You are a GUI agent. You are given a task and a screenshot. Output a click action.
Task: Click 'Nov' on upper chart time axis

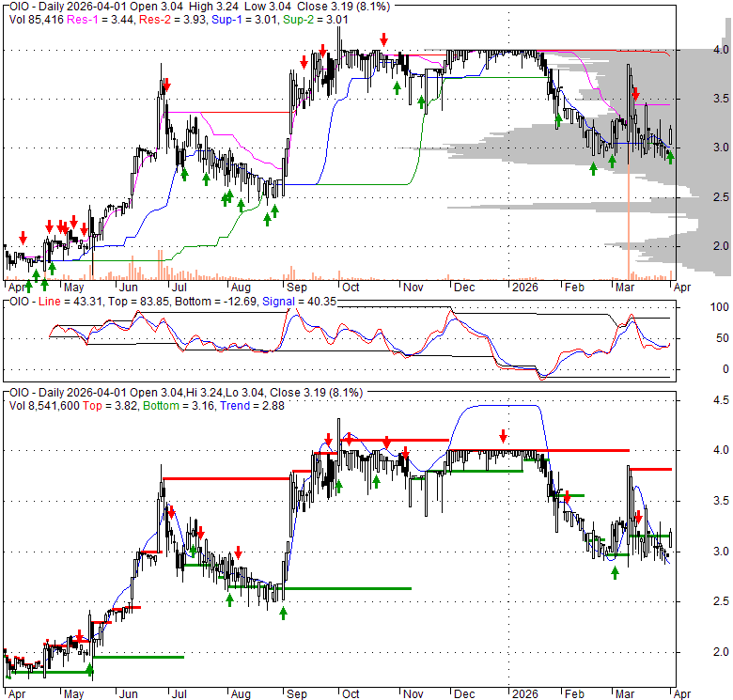pos(413,287)
